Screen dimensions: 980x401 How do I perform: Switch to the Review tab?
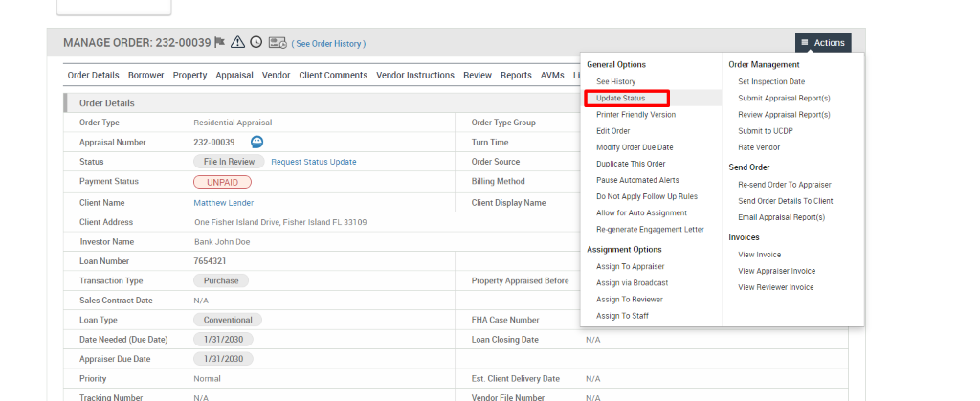pos(478,75)
